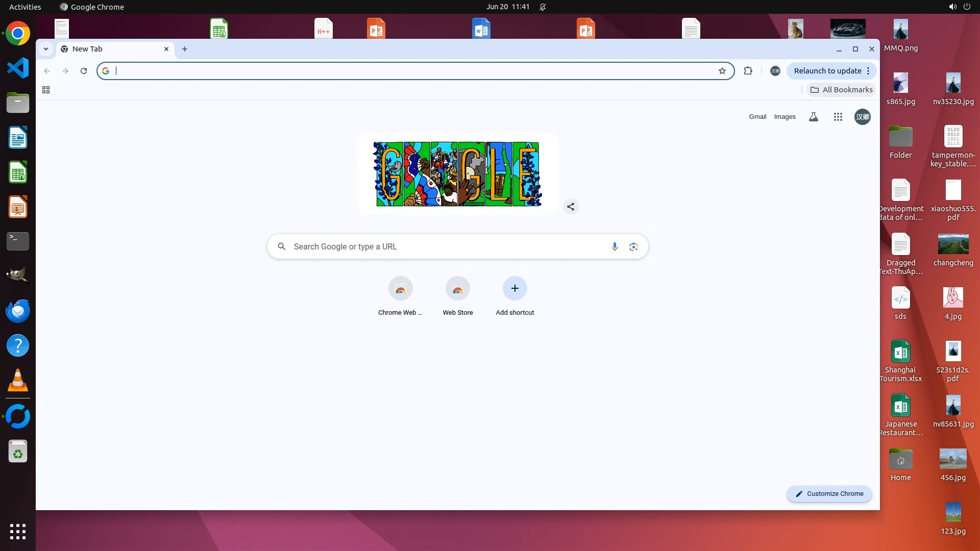
Task: Toggle notifications bell in the top bar
Action: tap(543, 7)
